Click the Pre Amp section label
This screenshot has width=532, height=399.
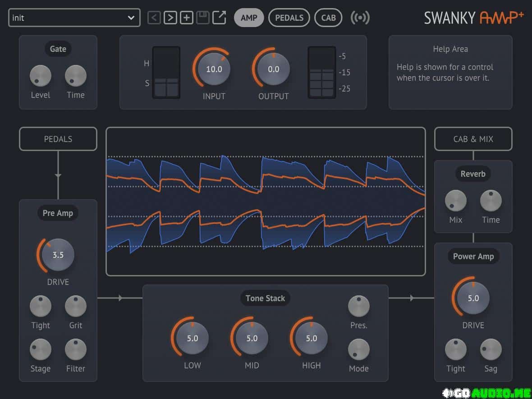click(58, 213)
